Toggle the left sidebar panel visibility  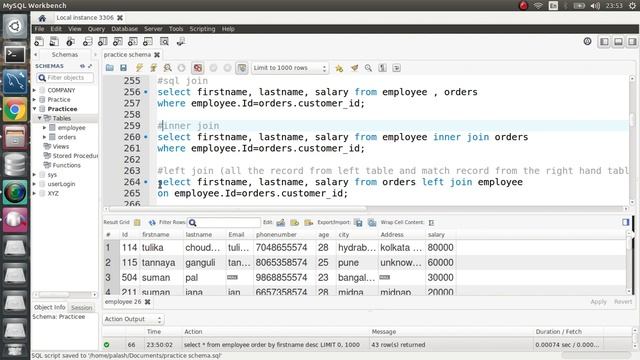tap(604, 42)
